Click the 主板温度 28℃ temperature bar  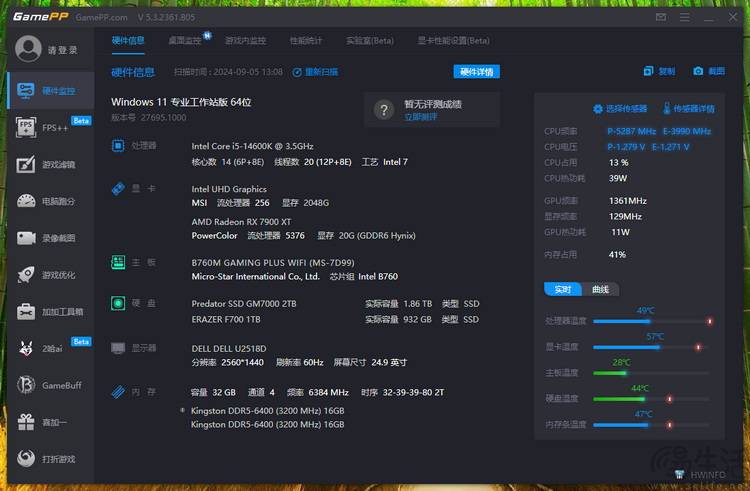tap(652, 373)
